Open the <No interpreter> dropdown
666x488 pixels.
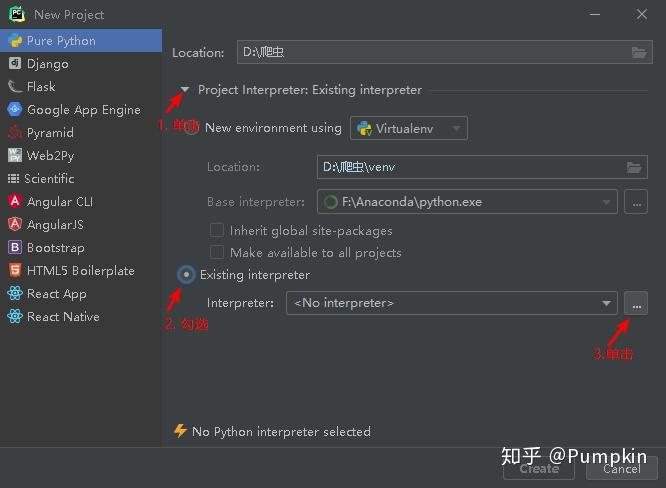pyautogui.click(x=452, y=303)
